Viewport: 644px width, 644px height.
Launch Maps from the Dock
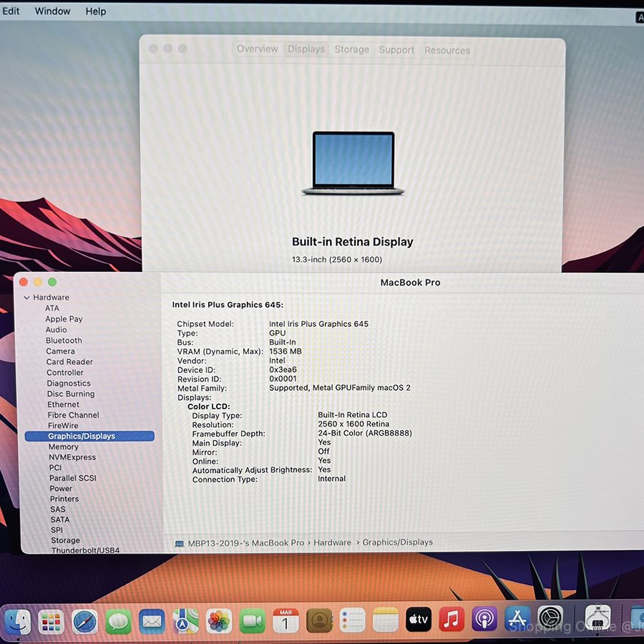pyautogui.click(x=185, y=621)
